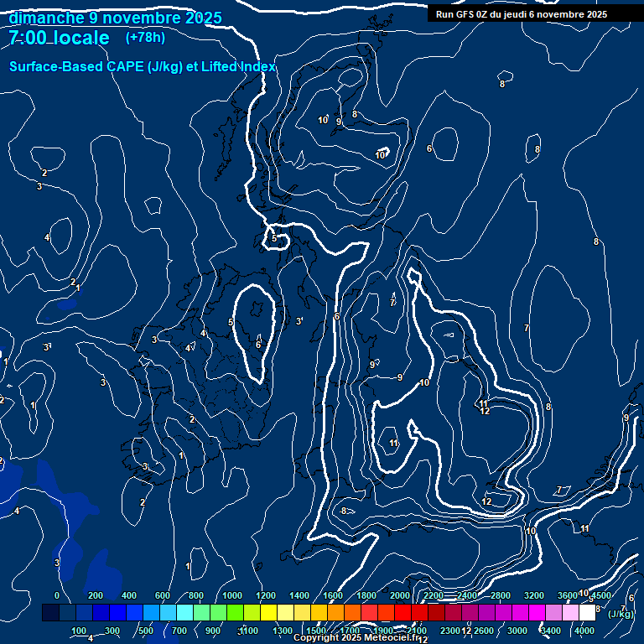Screen dimensions: 644x644
Task: Click the 100 value under the legend
Action: (79, 631)
